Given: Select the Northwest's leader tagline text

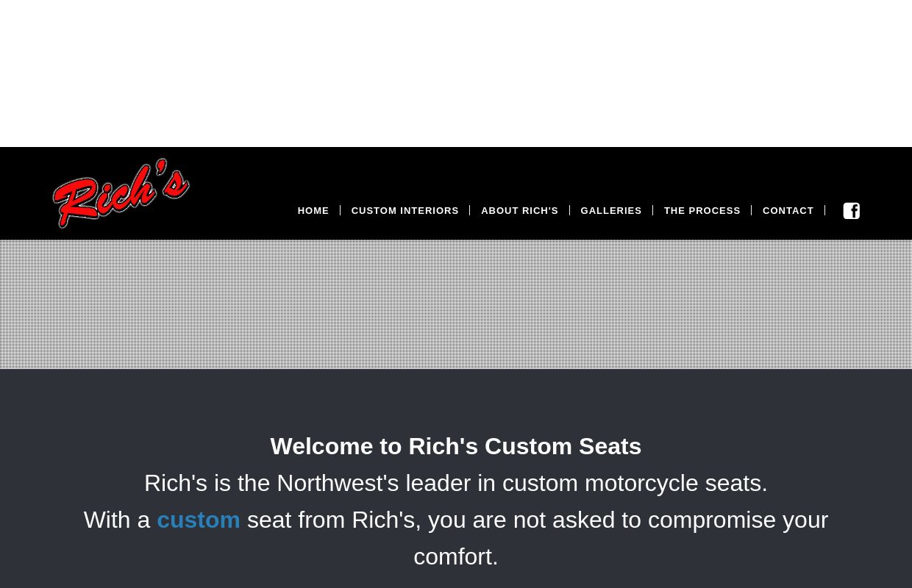Looking at the screenshot, I should point(456,483).
